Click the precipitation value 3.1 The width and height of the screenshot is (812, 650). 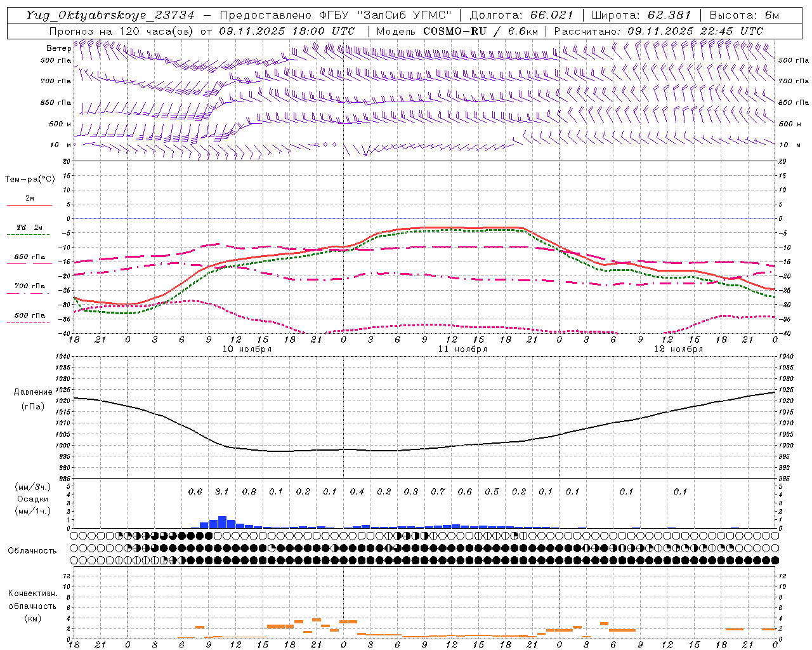(x=222, y=491)
